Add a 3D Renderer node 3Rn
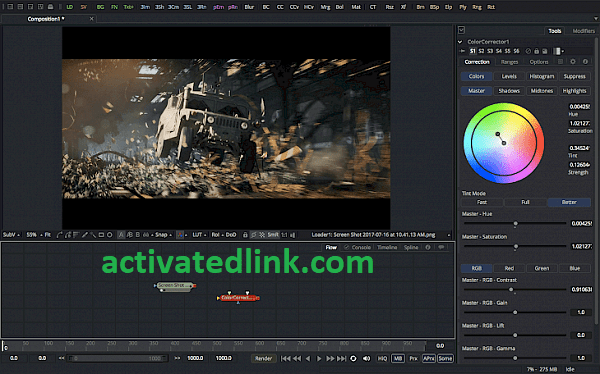 (x=202, y=7)
